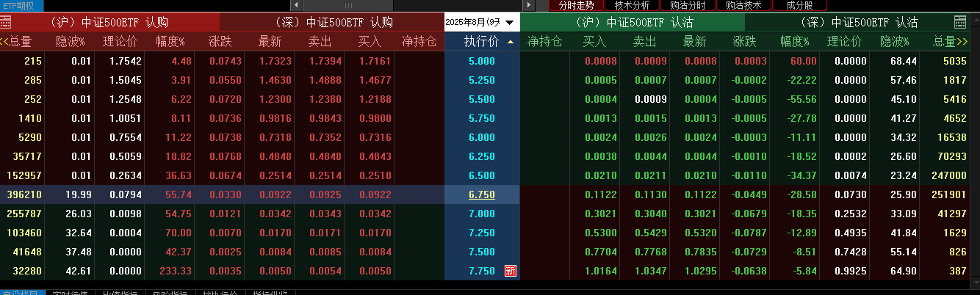Viewport: 980px width, 295px height.
Task: Select strike price 5.500
Action: 481,99
